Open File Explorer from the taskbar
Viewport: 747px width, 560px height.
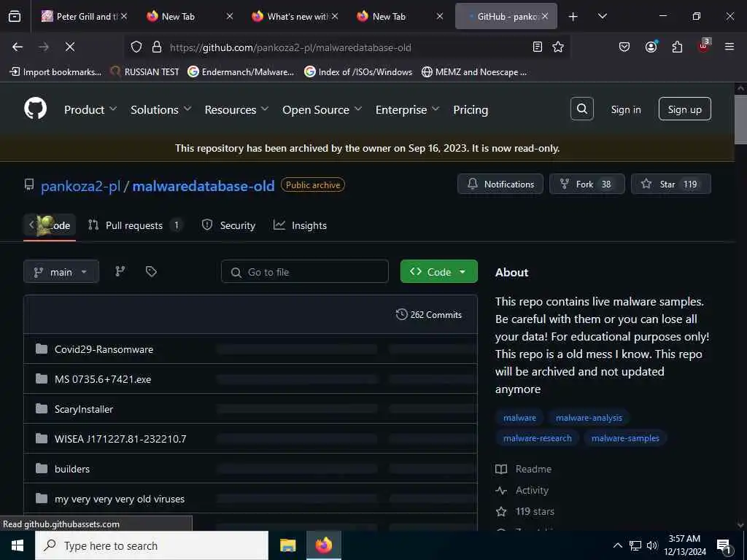point(287,545)
